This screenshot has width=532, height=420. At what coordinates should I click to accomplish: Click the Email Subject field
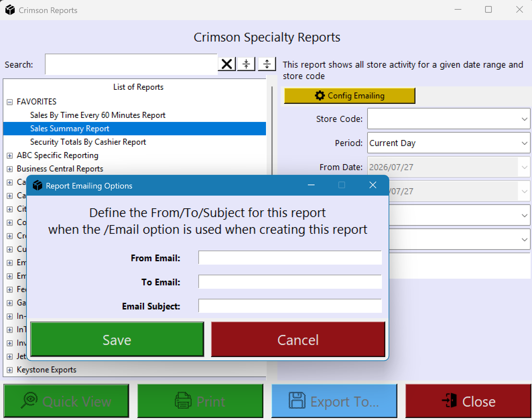pos(290,306)
